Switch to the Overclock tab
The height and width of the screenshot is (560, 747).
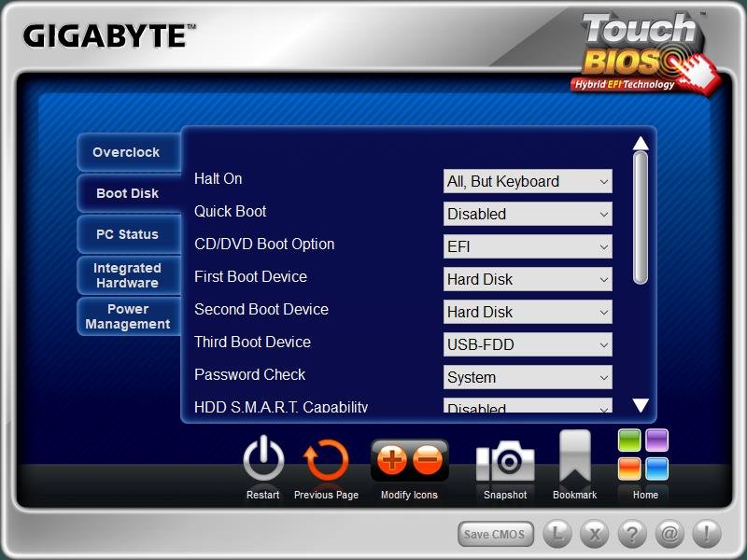click(x=129, y=152)
